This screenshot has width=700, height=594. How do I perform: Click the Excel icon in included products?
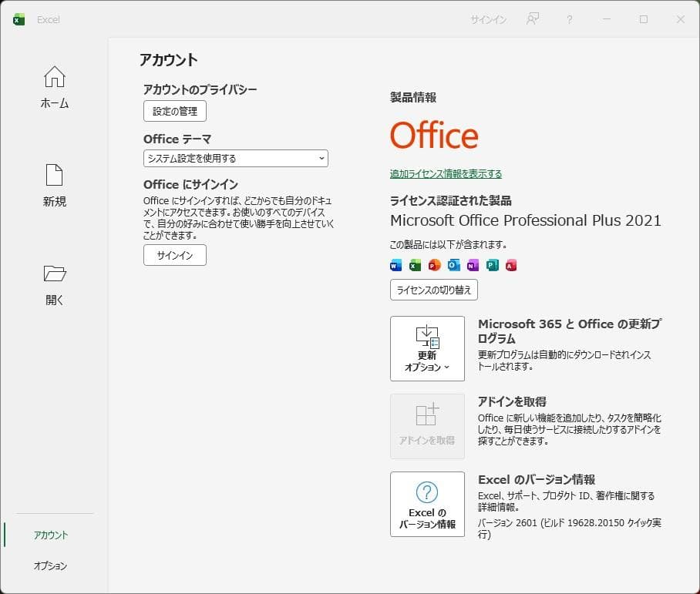[413, 264]
